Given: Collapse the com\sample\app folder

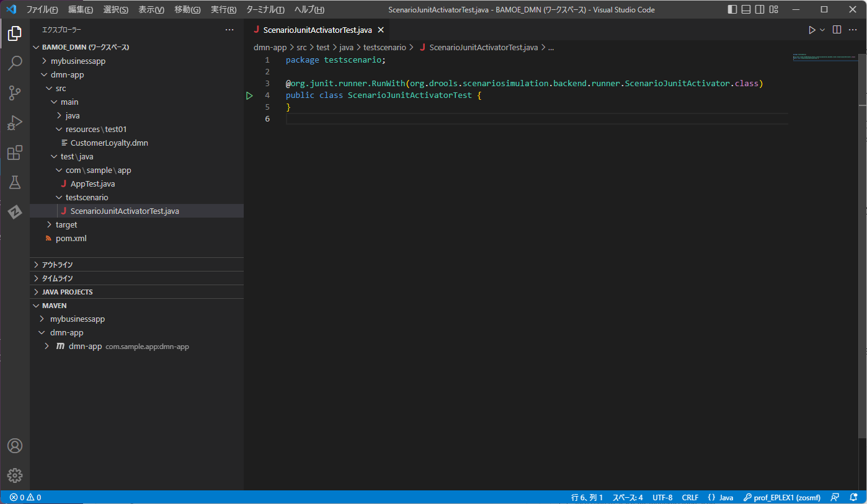Looking at the screenshot, I should tap(136, 170).
